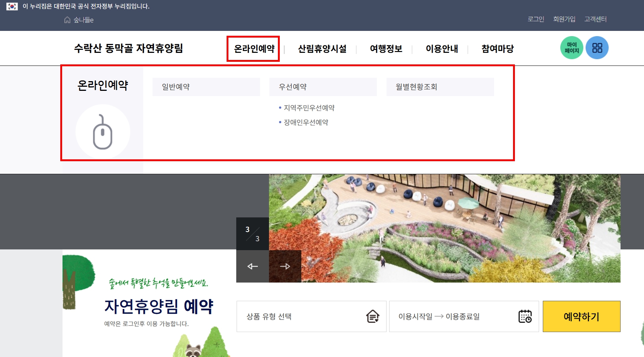Viewport: 644px width, 357px height.
Task: Click the yellow 예약하기 button
Action: click(x=581, y=316)
